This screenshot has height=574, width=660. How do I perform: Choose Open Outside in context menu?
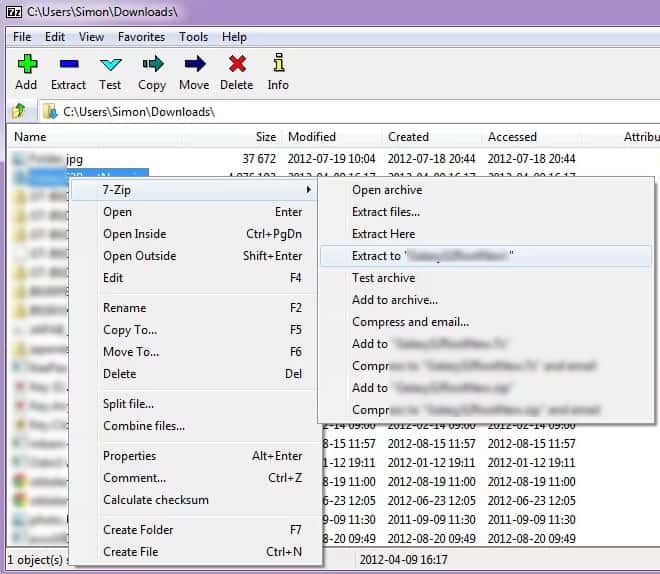pyautogui.click(x=193, y=255)
